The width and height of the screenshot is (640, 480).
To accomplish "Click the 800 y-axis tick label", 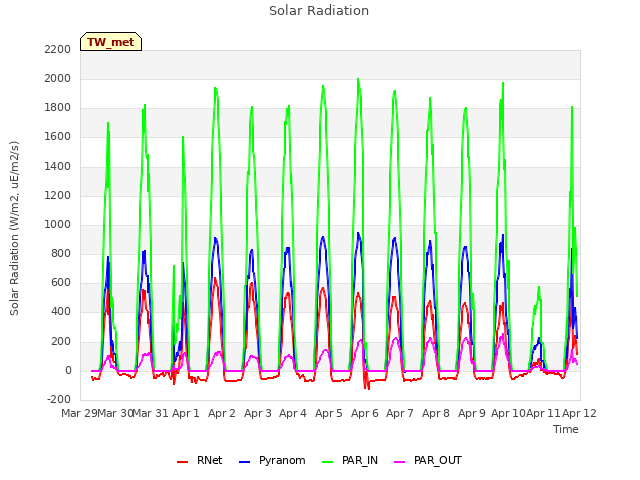I will click(x=61, y=253).
